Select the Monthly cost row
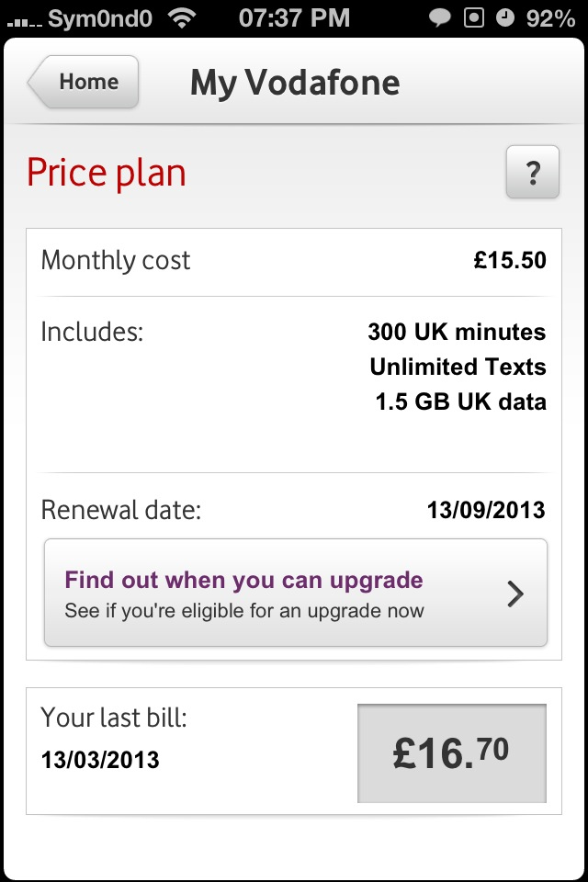The width and height of the screenshot is (588, 882). tap(294, 260)
